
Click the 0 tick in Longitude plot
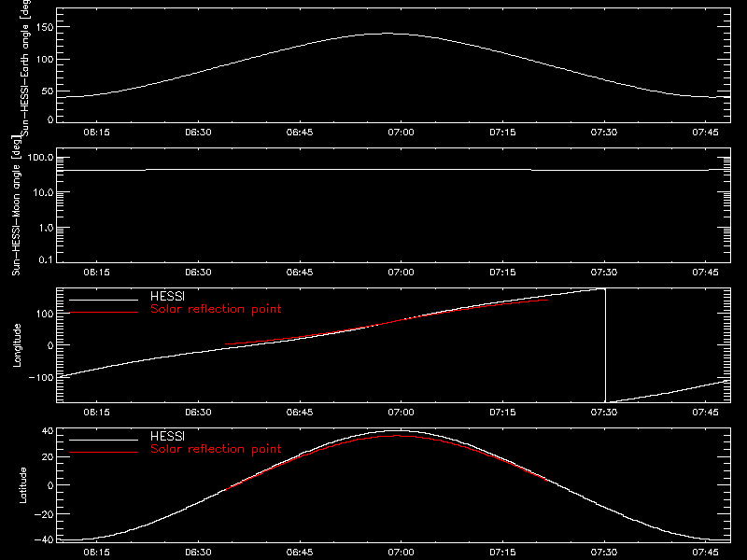point(50,345)
